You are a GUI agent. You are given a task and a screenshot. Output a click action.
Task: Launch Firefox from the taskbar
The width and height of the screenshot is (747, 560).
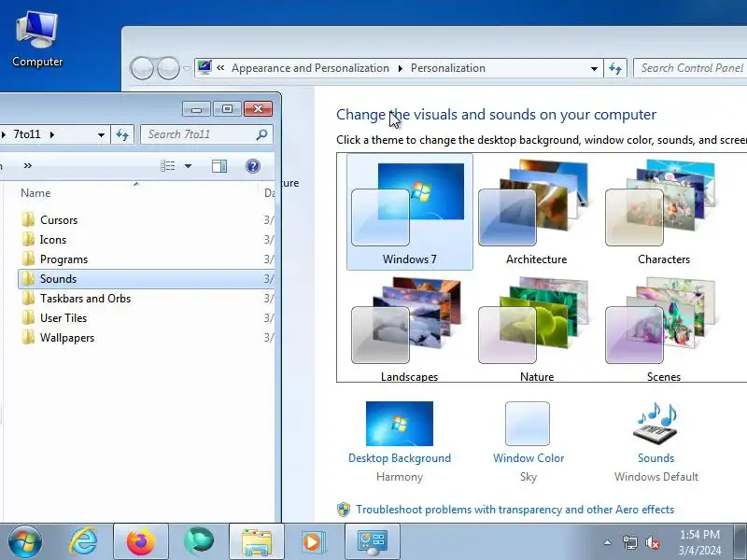coord(141,542)
